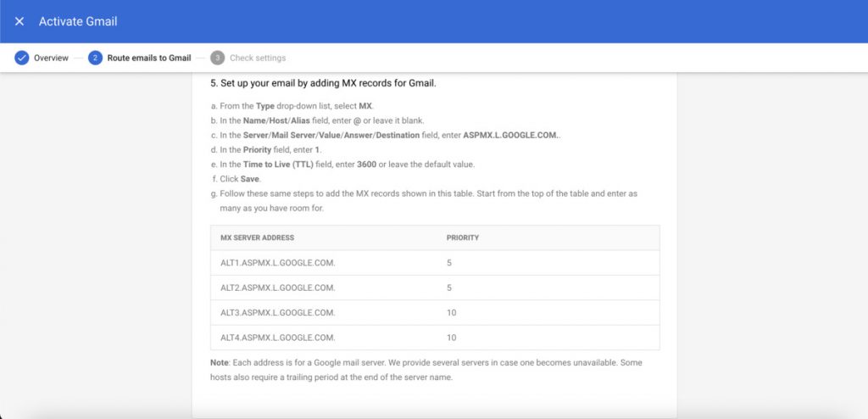
Task: Click step a about Type drop-down list
Action: click(292, 106)
